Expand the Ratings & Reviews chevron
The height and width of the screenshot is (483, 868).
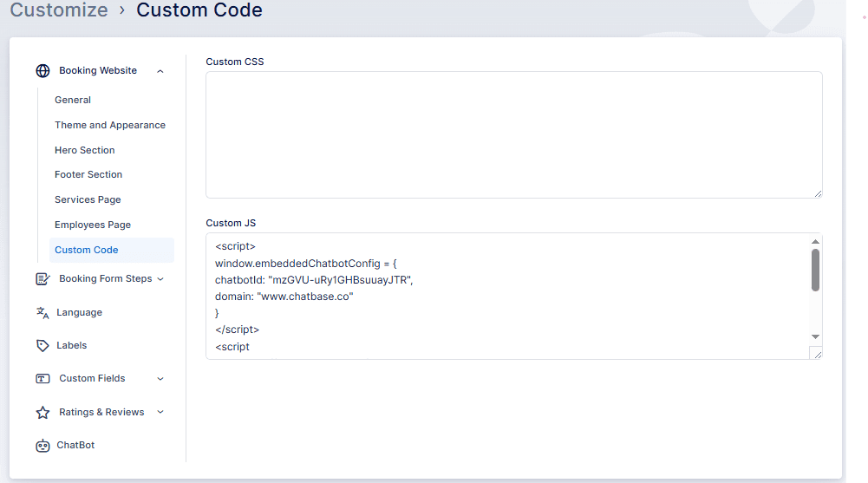tap(160, 412)
